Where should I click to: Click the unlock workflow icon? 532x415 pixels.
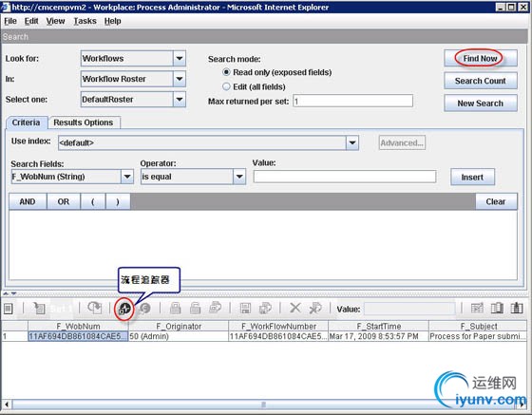[195, 308]
